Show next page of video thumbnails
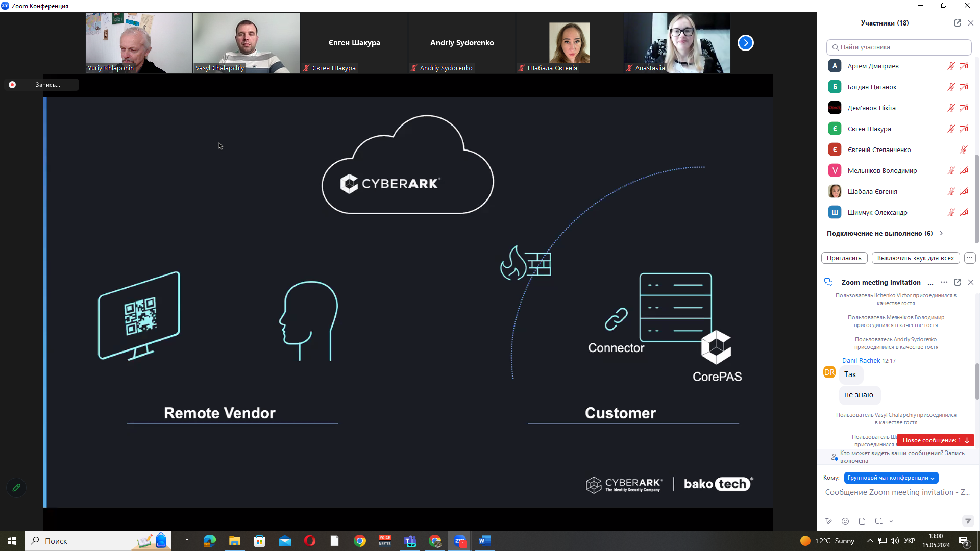The height and width of the screenshot is (551, 980). pos(746,43)
